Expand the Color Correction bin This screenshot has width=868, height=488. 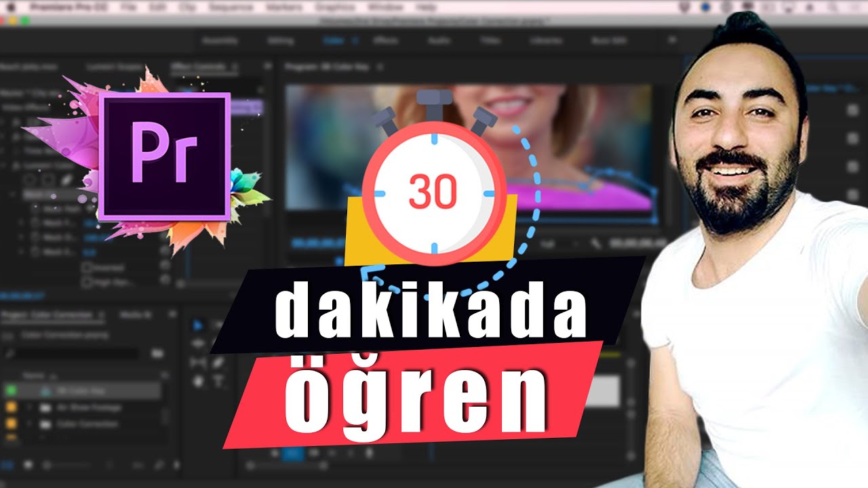point(29,424)
